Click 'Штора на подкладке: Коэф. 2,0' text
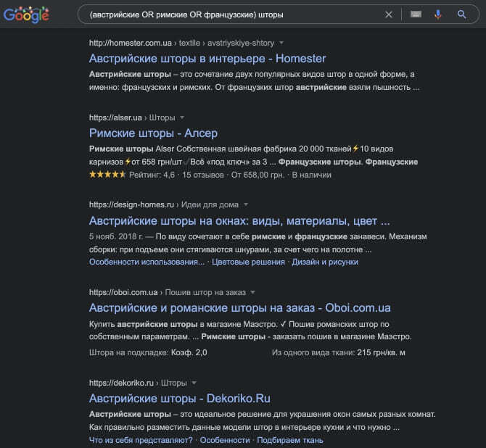This screenshot has height=448, width=486. (148, 352)
